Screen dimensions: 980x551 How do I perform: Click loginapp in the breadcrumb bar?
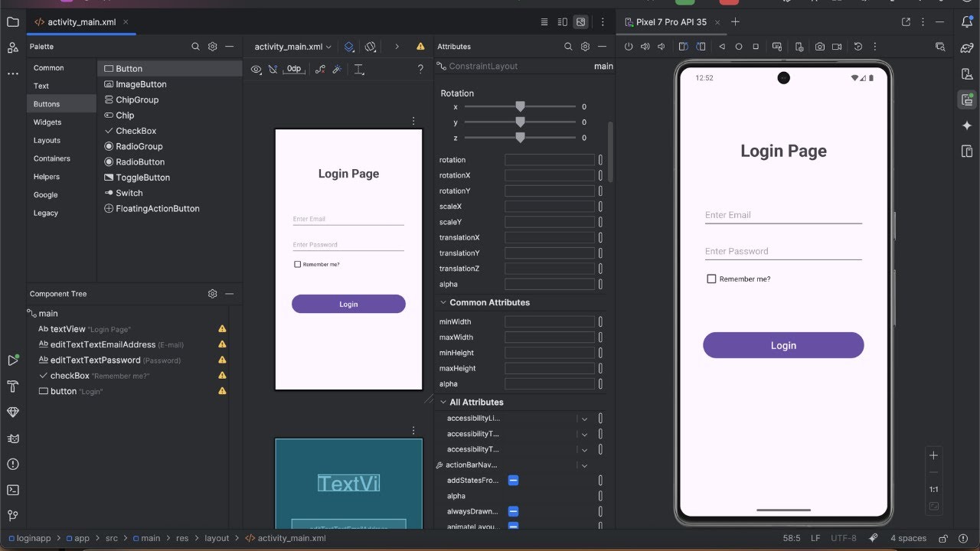[30, 538]
